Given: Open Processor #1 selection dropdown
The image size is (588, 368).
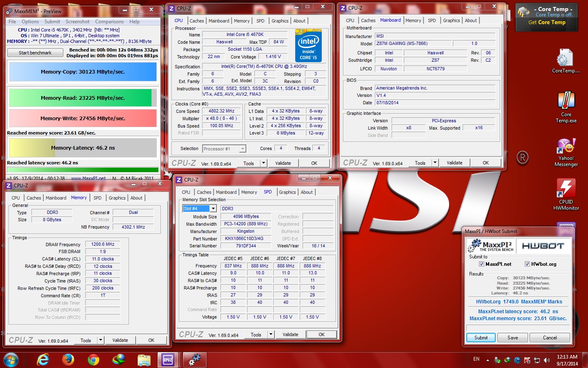Looking at the screenshot, I should click(x=243, y=149).
